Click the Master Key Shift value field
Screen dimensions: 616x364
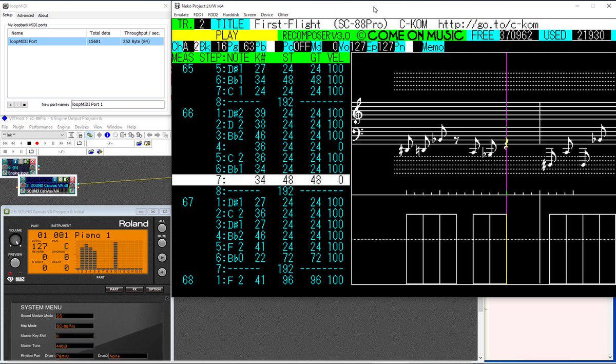[x=74, y=336]
